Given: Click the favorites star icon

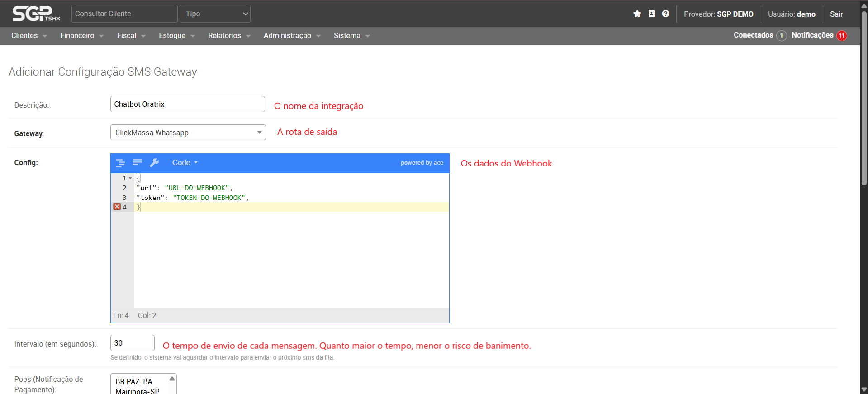Looking at the screenshot, I should pyautogui.click(x=637, y=14).
